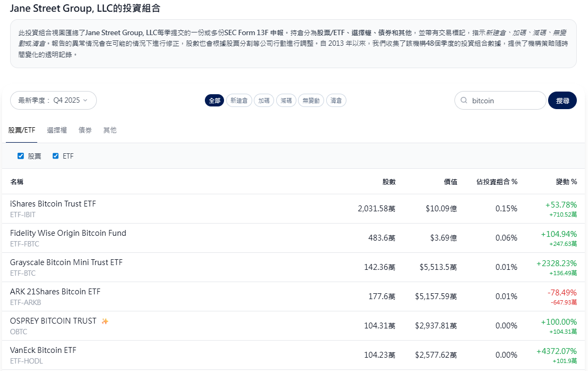Click the +4372.07% change value
Screen dimensions: 588x371
tap(557, 351)
